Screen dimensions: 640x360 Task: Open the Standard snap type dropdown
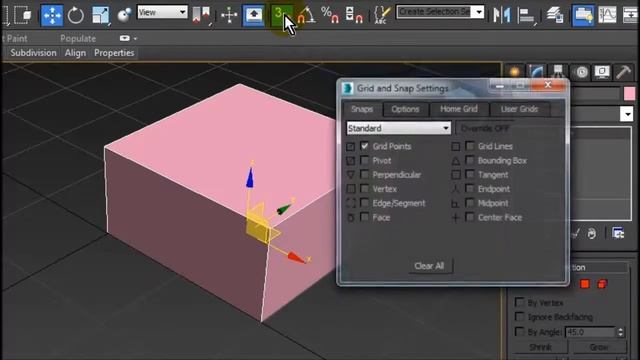[398, 128]
